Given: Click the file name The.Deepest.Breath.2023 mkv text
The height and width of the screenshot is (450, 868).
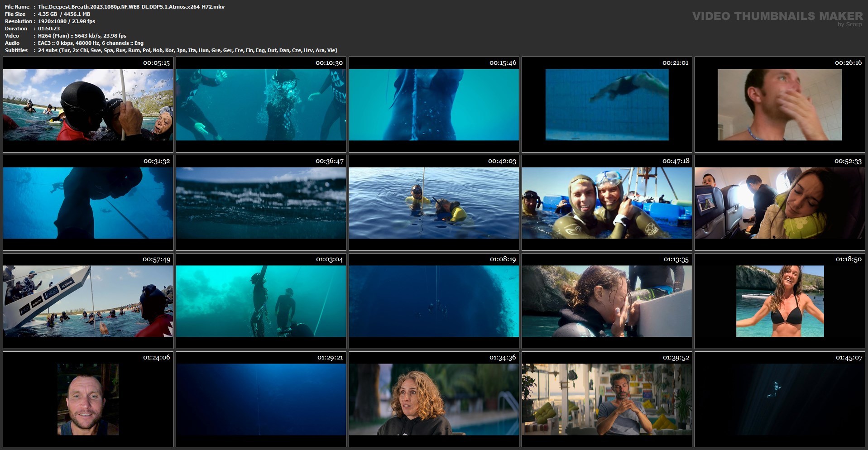Looking at the screenshot, I should 131,7.
